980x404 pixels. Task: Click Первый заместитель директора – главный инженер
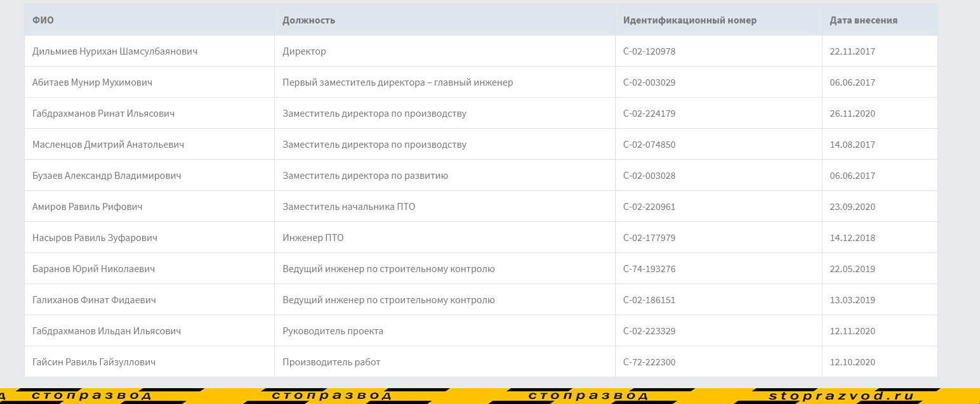tap(398, 82)
